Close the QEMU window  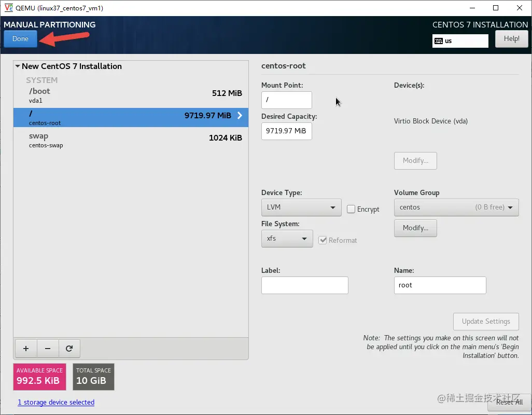[x=520, y=8]
